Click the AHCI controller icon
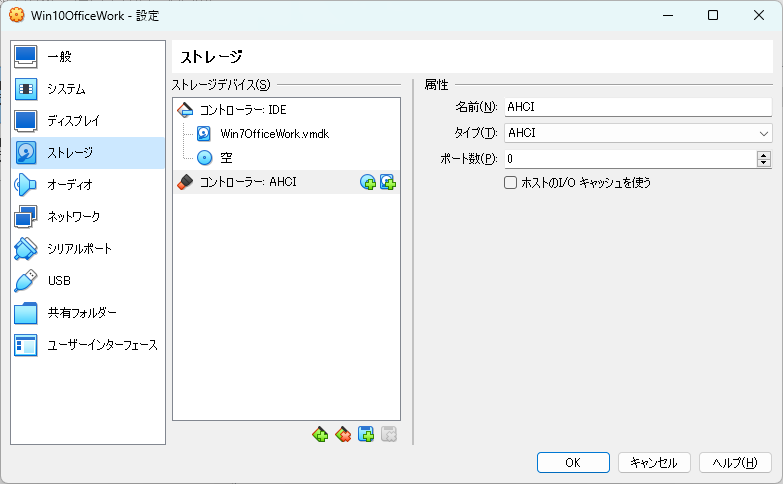This screenshot has width=783, height=484. point(185,182)
